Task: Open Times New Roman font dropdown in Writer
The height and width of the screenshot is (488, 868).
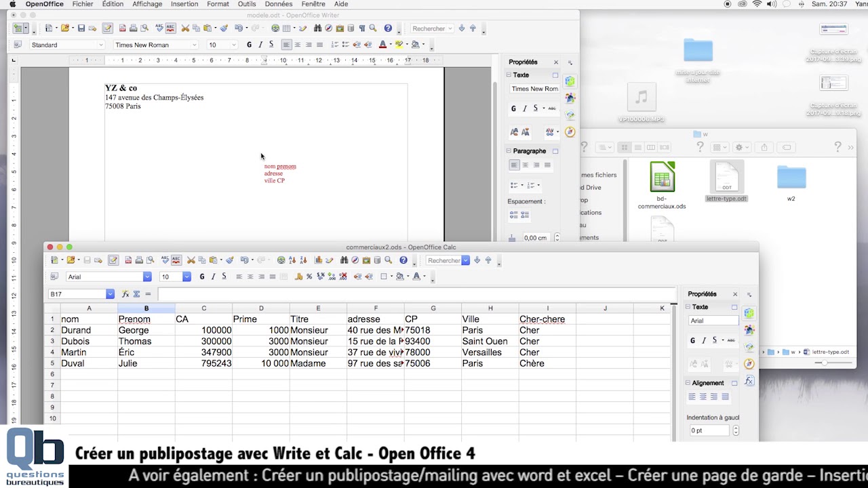Action: point(195,45)
